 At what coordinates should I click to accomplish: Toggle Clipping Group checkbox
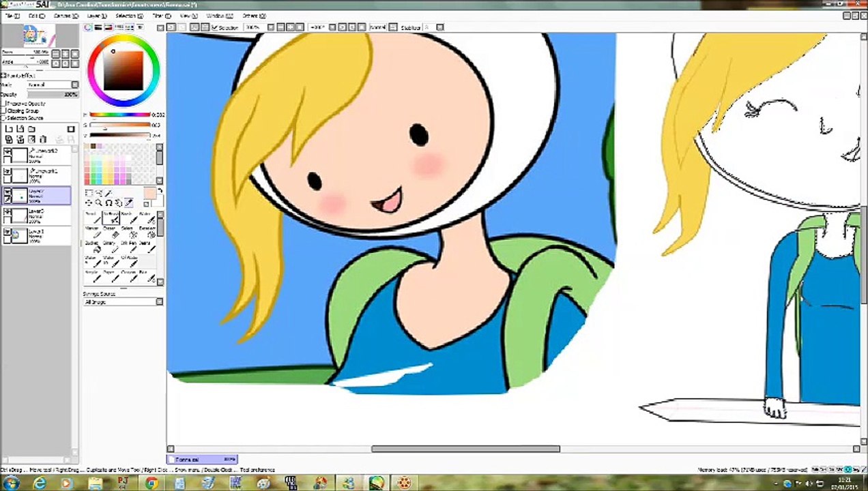[x=3, y=110]
